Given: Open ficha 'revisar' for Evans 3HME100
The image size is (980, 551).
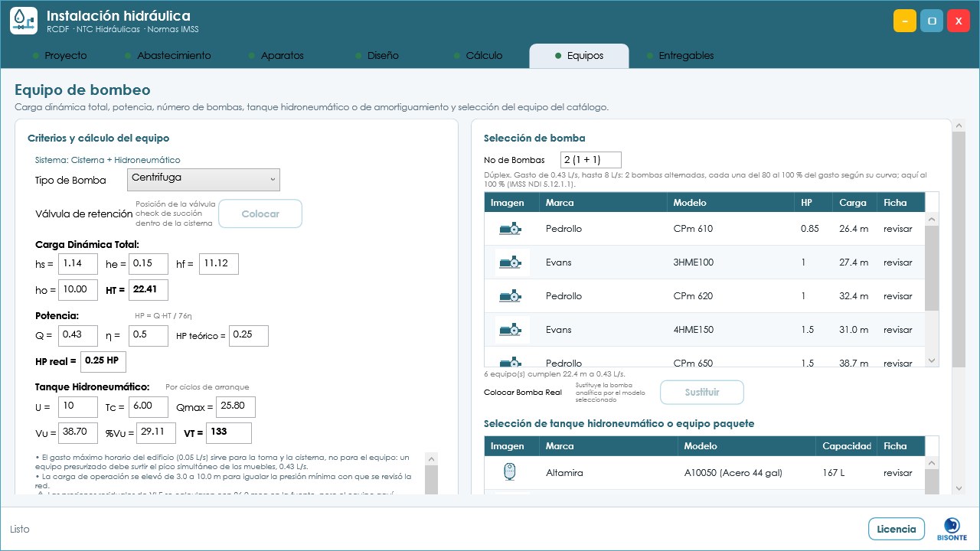Looking at the screenshot, I should [898, 262].
